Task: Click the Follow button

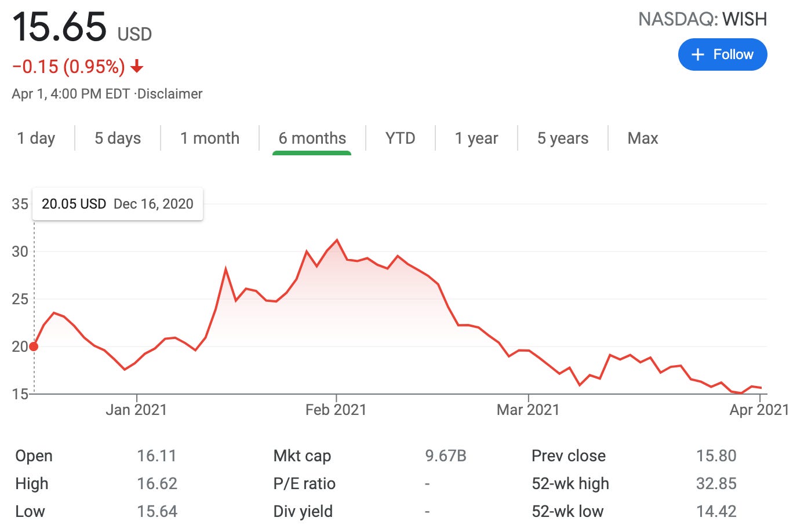Action: (x=722, y=54)
